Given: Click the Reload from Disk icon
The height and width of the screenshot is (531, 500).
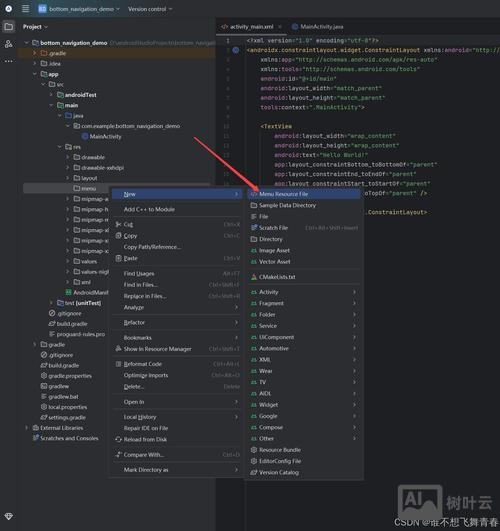Looking at the screenshot, I should point(118,439).
